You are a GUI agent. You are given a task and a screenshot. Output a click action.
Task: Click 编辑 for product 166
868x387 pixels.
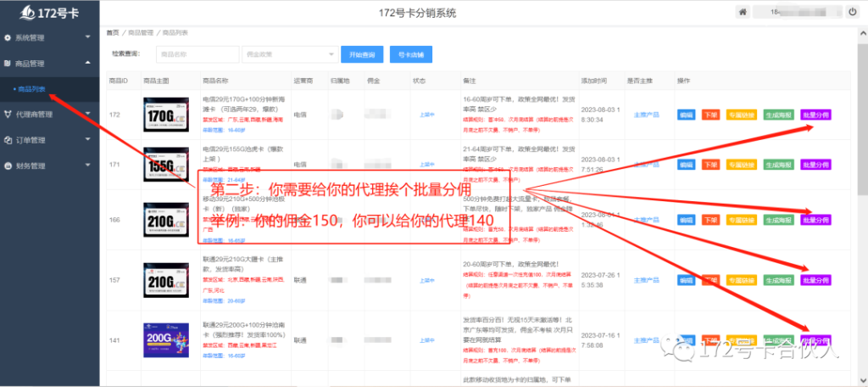point(687,220)
